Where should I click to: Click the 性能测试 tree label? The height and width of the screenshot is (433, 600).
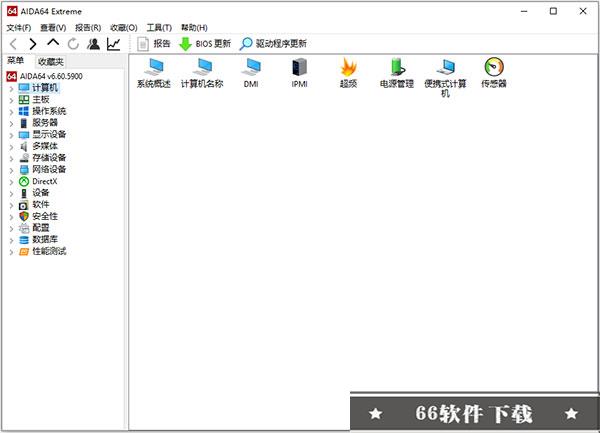(49, 251)
